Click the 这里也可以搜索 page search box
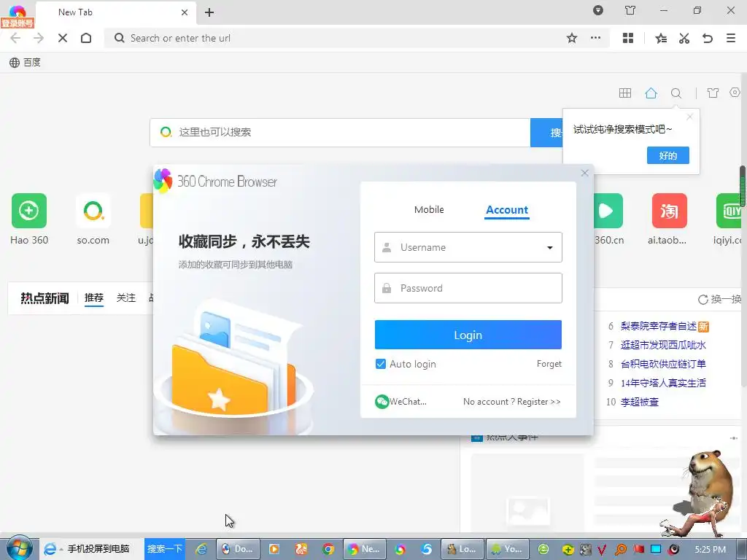This screenshot has height=560, width=747. [340, 133]
